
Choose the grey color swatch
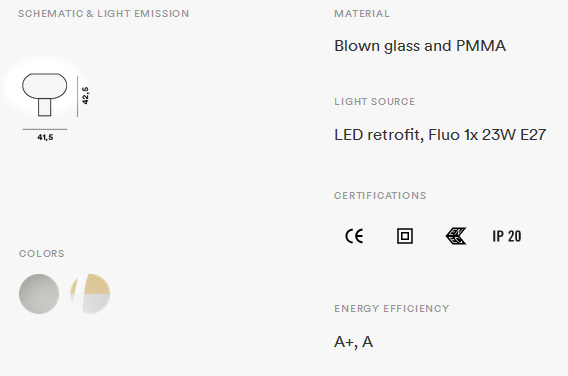coord(39,294)
